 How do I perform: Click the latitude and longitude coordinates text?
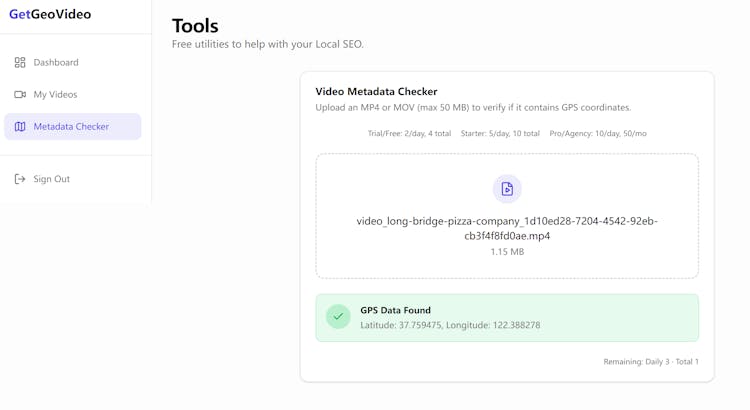[450, 325]
